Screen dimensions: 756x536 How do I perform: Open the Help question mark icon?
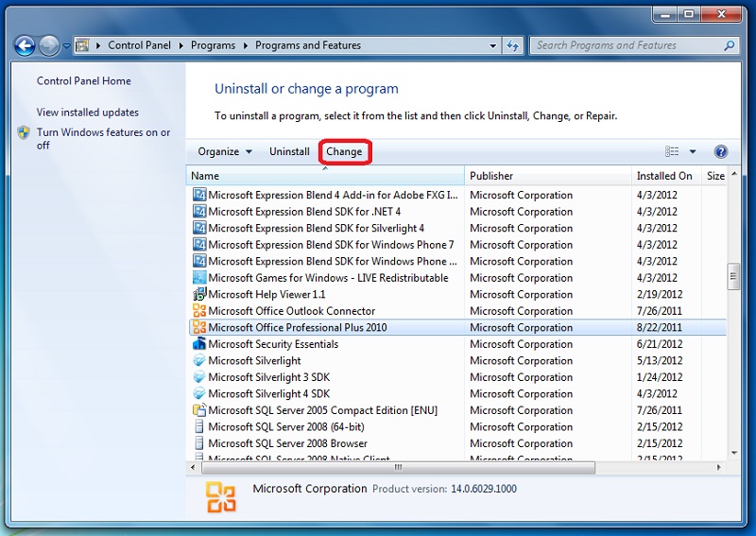(720, 152)
